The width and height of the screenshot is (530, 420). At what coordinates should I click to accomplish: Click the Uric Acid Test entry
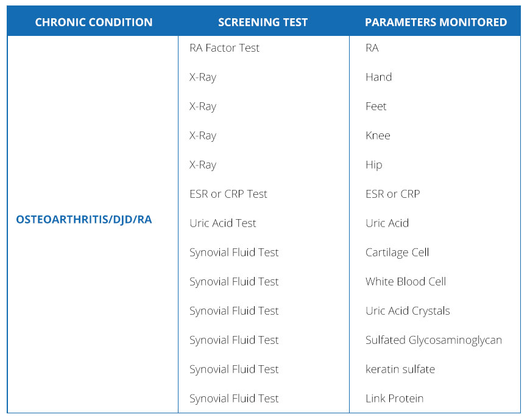pos(223,223)
